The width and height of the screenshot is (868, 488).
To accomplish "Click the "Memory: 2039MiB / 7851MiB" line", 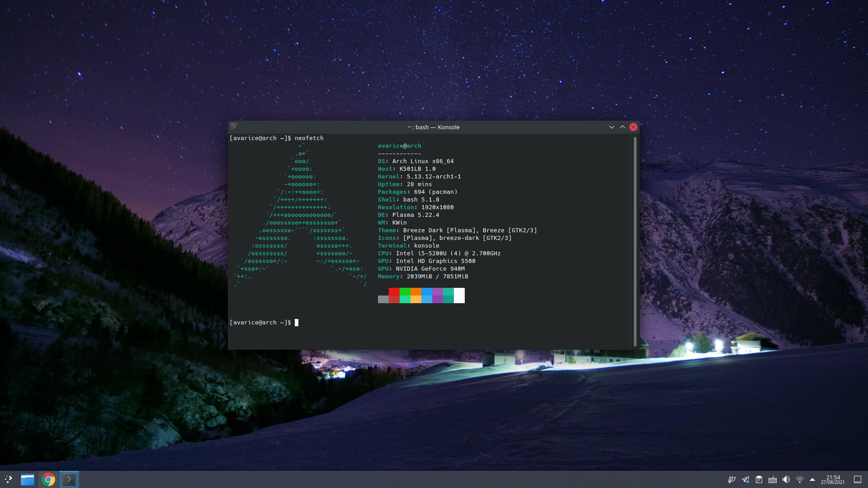I will pyautogui.click(x=423, y=277).
